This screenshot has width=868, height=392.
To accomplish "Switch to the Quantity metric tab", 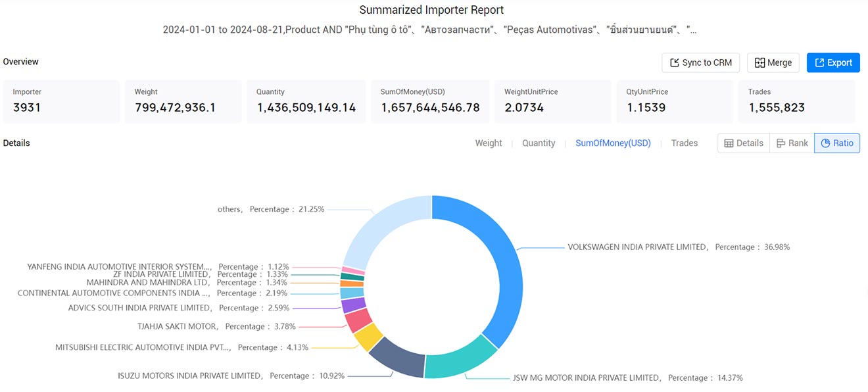I will click(x=539, y=143).
